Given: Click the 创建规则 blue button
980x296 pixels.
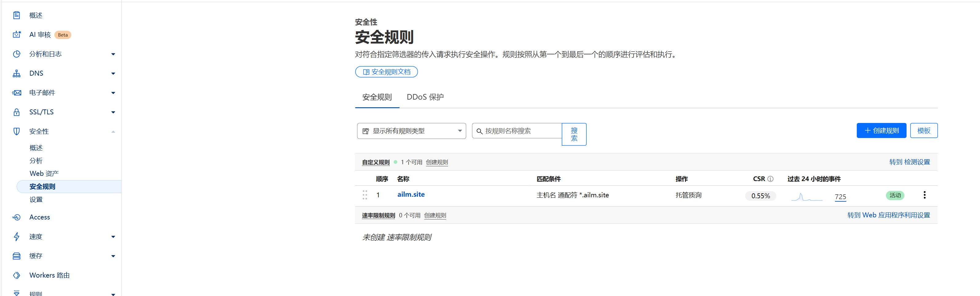Looking at the screenshot, I should [881, 131].
